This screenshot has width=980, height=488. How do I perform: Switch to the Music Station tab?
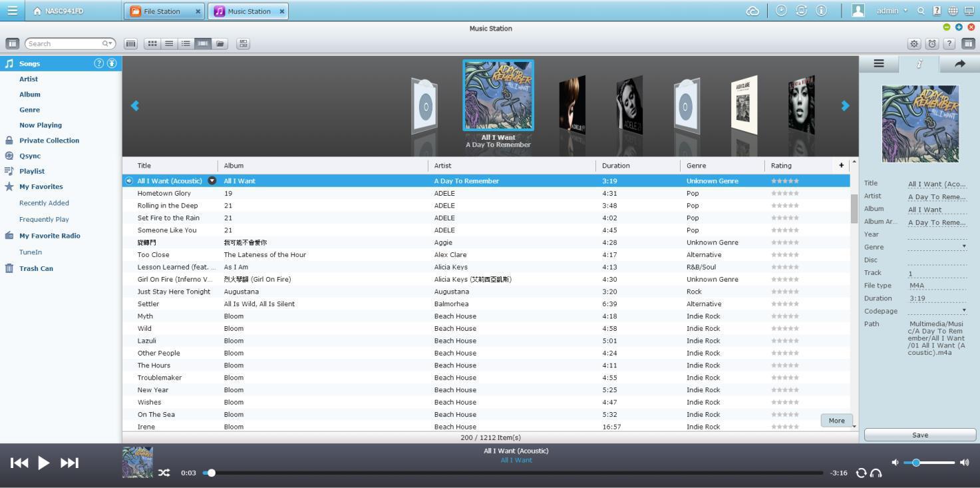point(249,11)
